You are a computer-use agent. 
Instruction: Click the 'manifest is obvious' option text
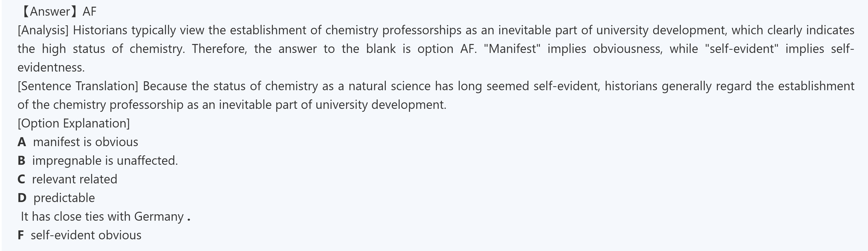click(86, 142)
